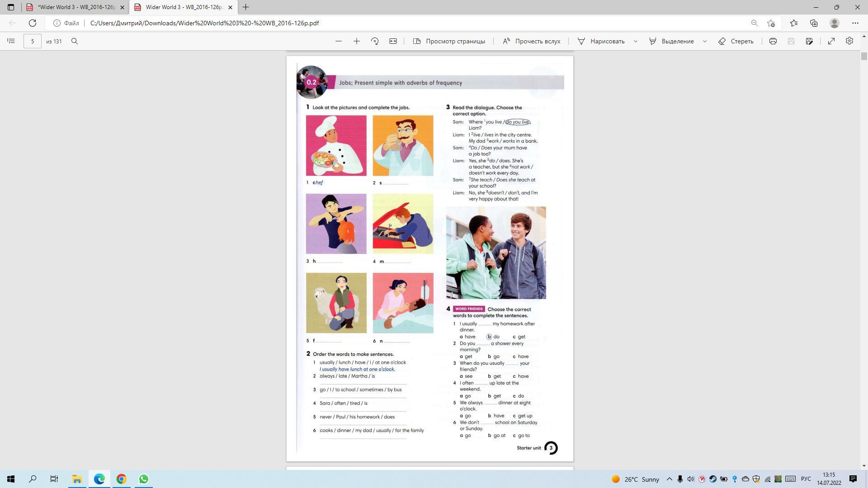Print the PDF document

coord(773,41)
